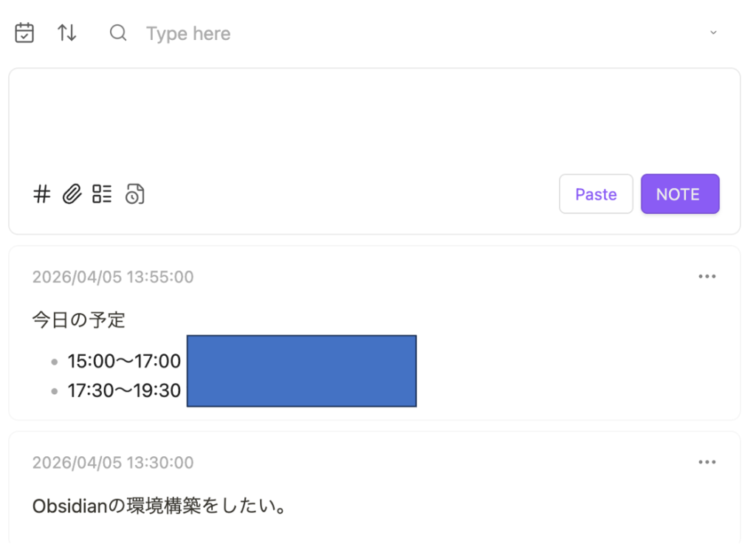Open more options for the 13:30:00 memo
This screenshot has width=756, height=544.
click(707, 462)
